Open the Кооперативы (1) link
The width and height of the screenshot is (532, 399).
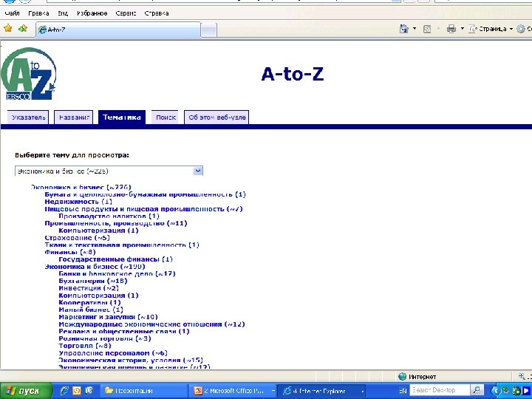coord(90,302)
